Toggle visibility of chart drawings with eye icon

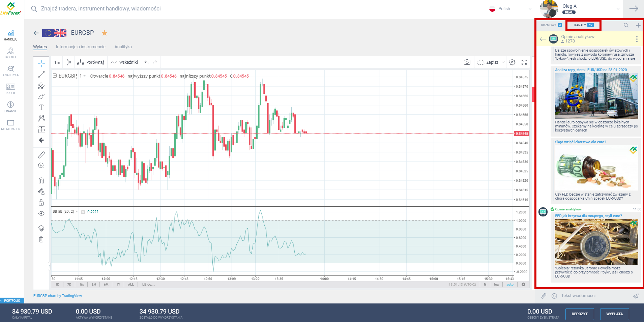(41, 213)
